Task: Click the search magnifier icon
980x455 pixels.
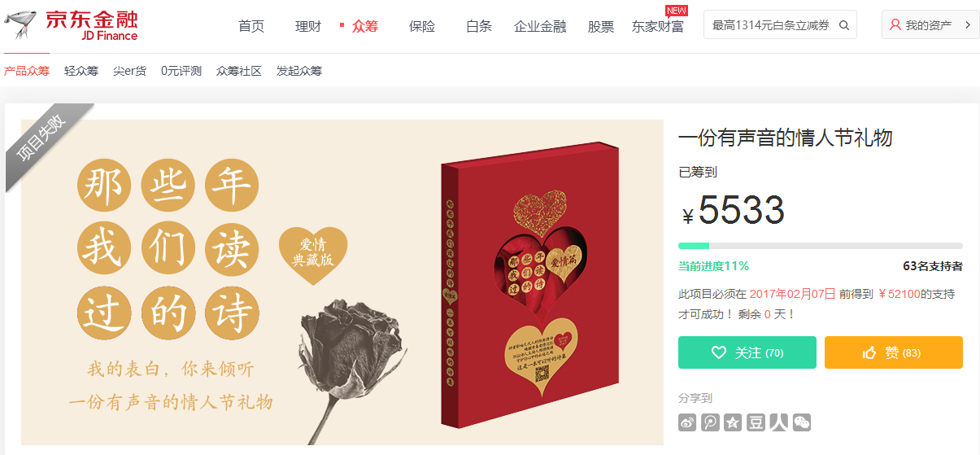Action: tap(844, 25)
